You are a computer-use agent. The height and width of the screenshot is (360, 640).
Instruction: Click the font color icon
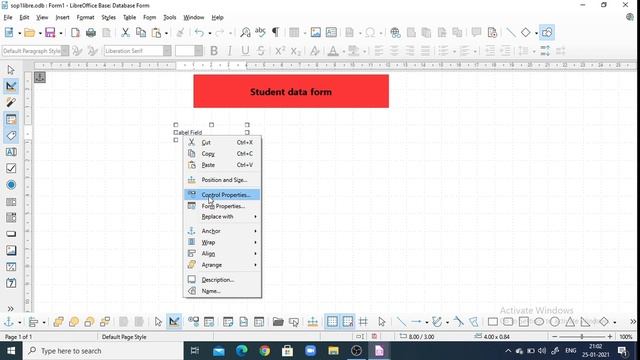(333, 51)
